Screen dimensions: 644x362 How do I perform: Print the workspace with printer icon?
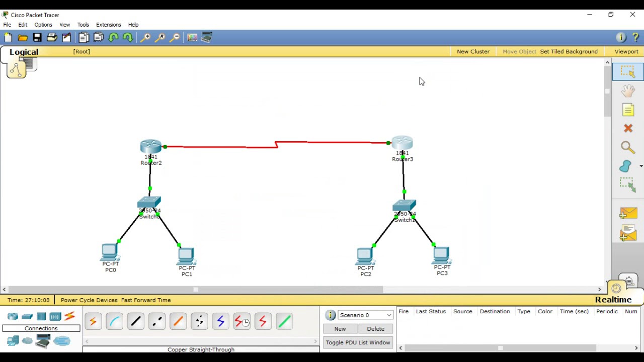point(52,38)
